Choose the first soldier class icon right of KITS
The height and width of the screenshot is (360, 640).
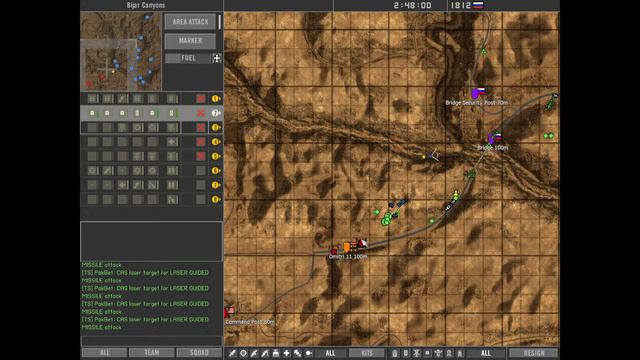point(395,353)
